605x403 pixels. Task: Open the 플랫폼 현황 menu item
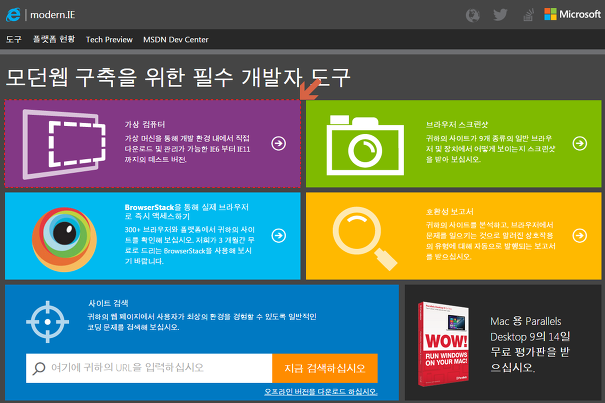54,39
